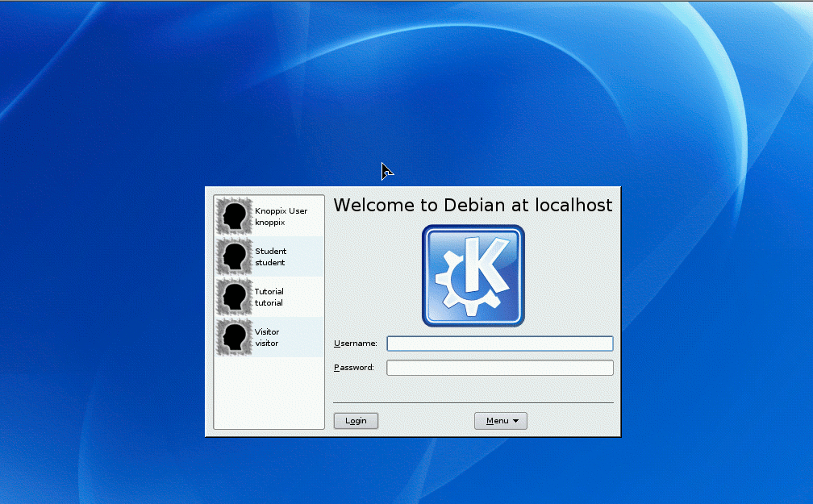This screenshot has width=813, height=504.
Task: Click the "Welcome to Debian at localhost" heading
Action: [x=473, y=206]
